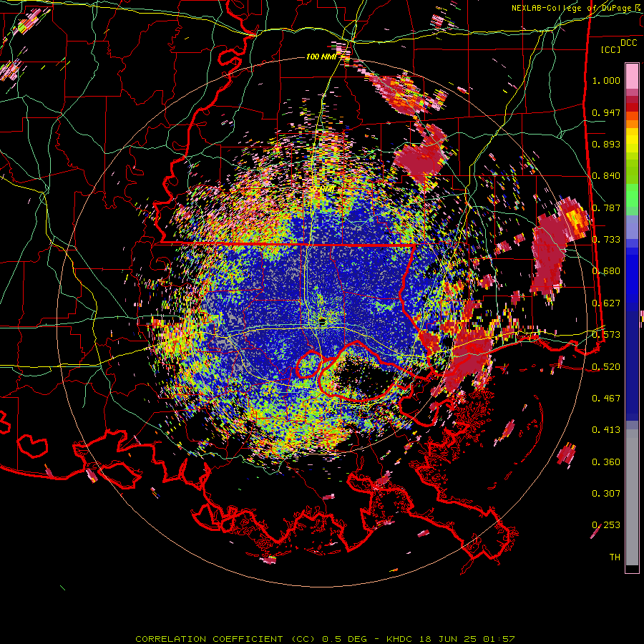Pick the bright green segment of color bar
The image size is (644, 644).
click(x=632, y=195)
